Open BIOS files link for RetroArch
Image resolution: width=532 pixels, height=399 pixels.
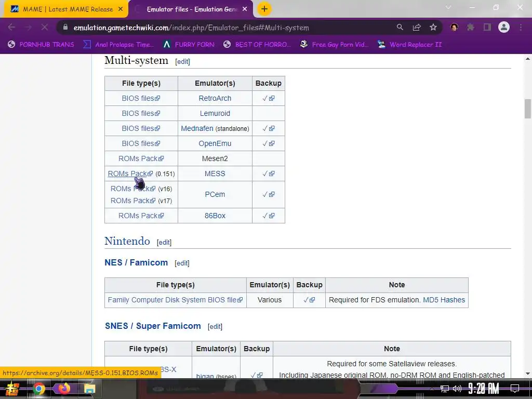pos(141,98)
